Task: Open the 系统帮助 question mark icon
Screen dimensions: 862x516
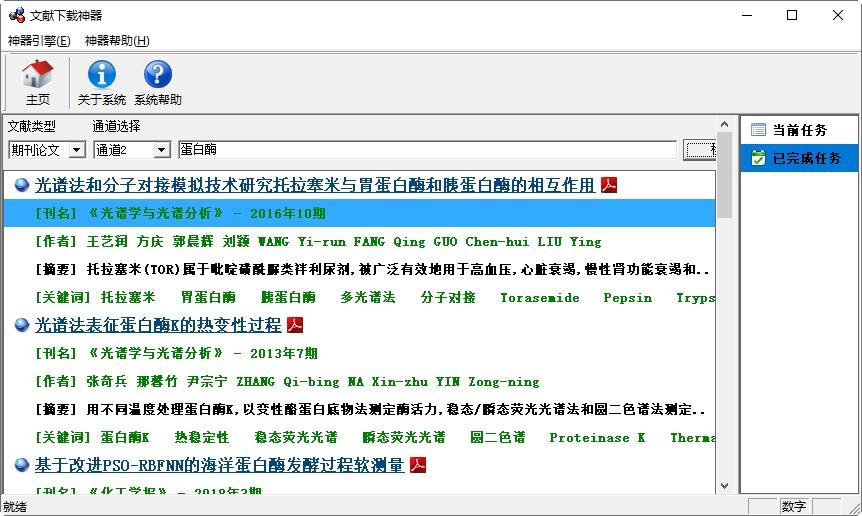Action: (x=158, y=82)
